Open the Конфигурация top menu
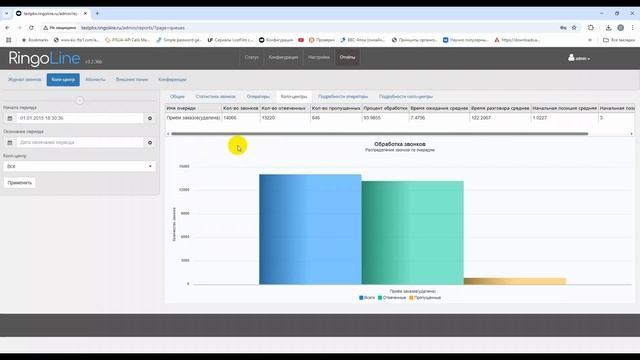 point(283,57)
